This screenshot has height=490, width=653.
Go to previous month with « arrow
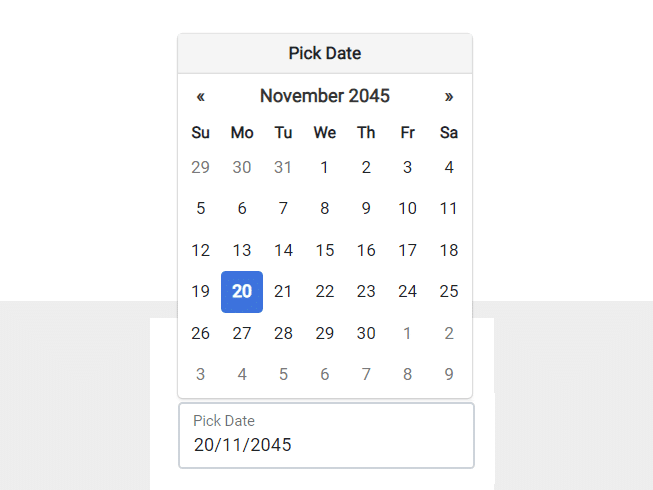click(x=201, y=96)
